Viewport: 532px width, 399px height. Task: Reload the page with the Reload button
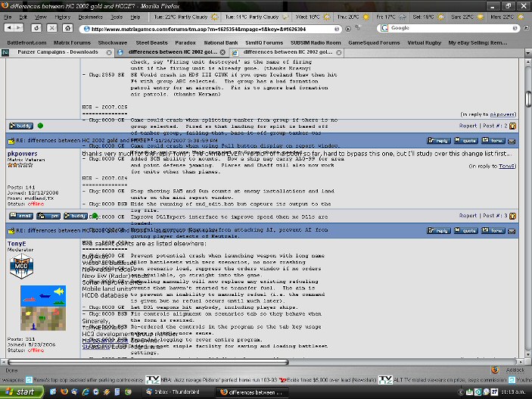click(x=36, y=28)
